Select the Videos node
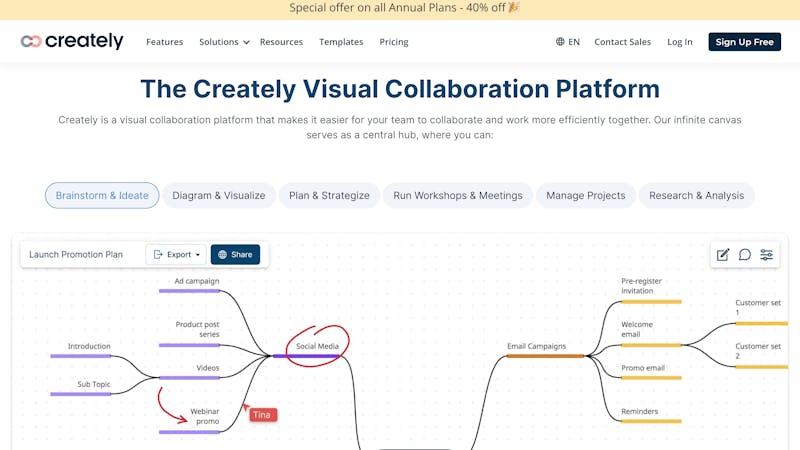 [208, 368]
